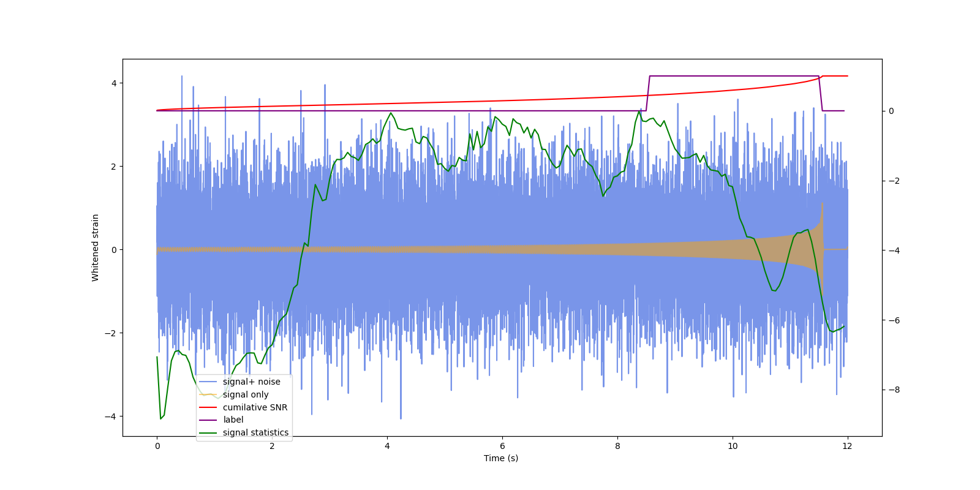Click the purple line swatch in legend
The height and width of the screenshot is (490, 980).
[208, 420]
